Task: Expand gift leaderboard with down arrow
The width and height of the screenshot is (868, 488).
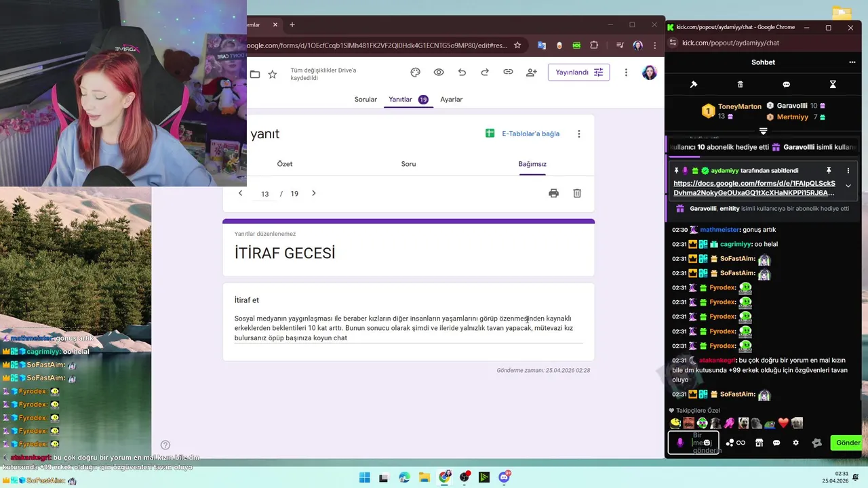Action: click(763, 131)
